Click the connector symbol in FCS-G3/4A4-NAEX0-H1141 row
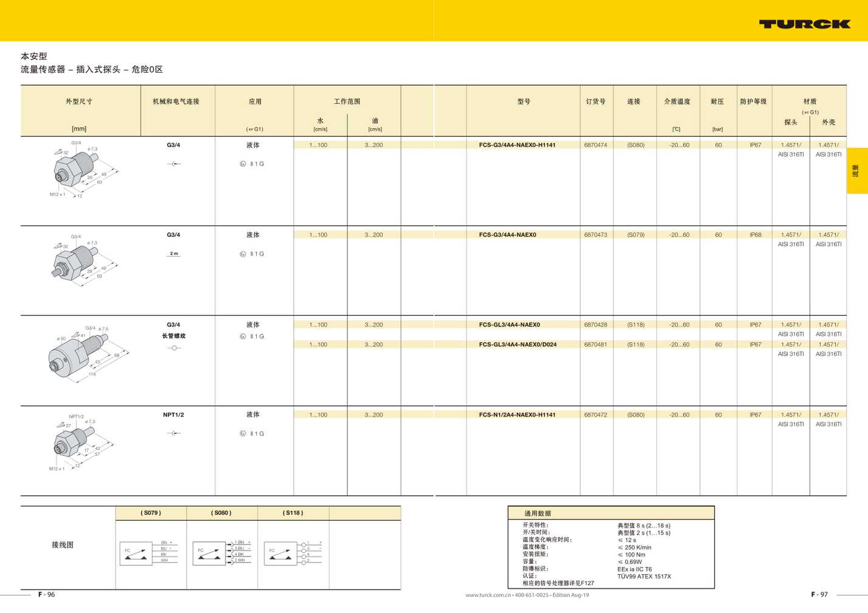Screen dimensions: 868x613 click(x=174, y=164)
